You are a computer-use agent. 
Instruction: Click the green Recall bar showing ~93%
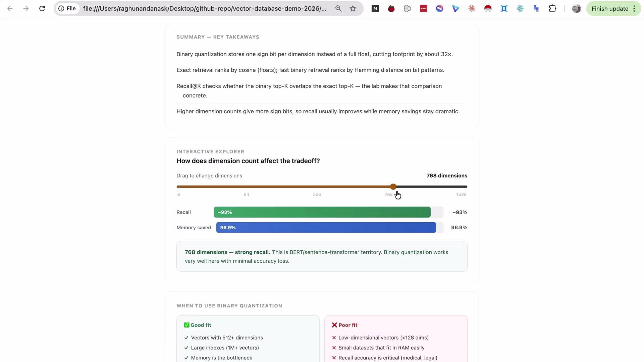coord(322,212)
